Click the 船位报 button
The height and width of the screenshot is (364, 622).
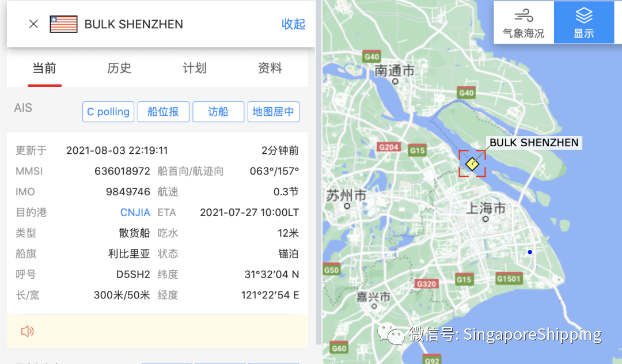coord(163,112)
